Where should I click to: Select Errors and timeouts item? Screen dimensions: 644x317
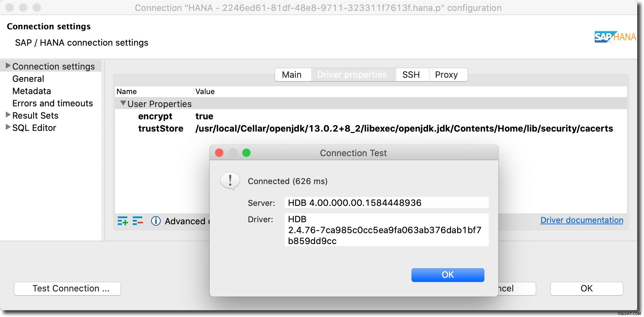[x=53, y=103]
